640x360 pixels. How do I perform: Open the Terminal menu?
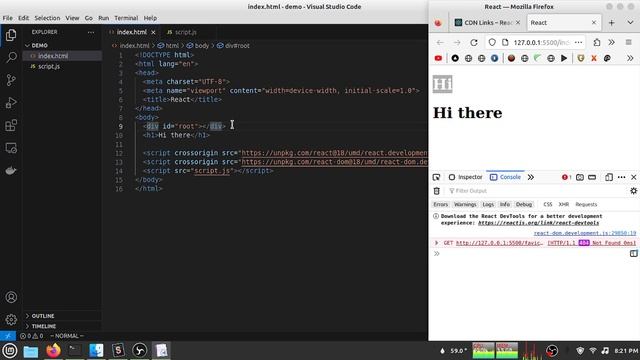[126, 18]
